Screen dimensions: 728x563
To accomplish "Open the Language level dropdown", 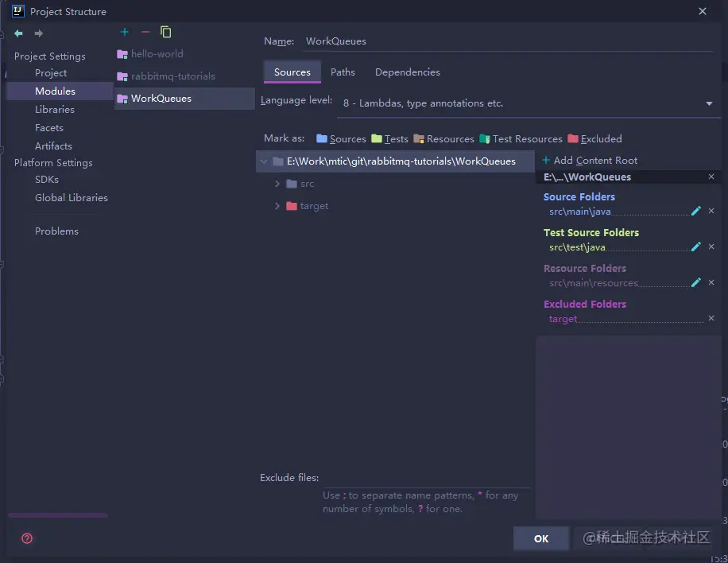I will 529,103.
